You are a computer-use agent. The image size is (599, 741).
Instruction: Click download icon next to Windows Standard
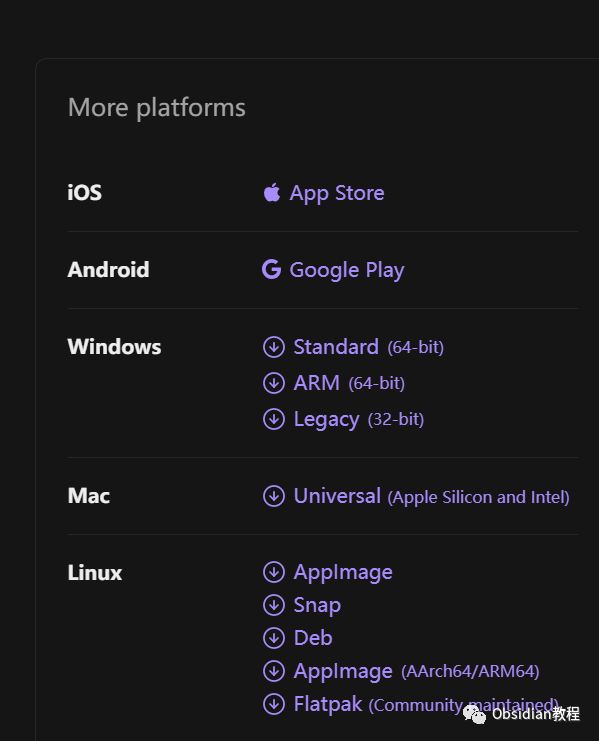pos(274,347)
